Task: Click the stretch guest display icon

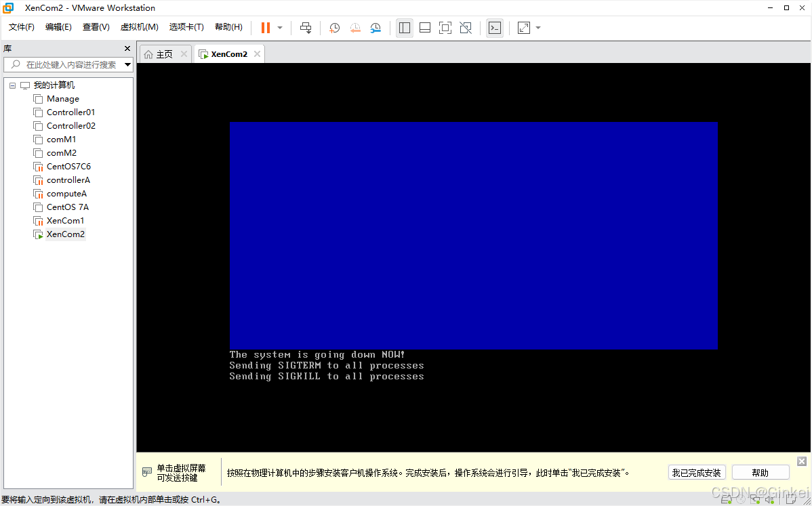Action: click(523, 27)
